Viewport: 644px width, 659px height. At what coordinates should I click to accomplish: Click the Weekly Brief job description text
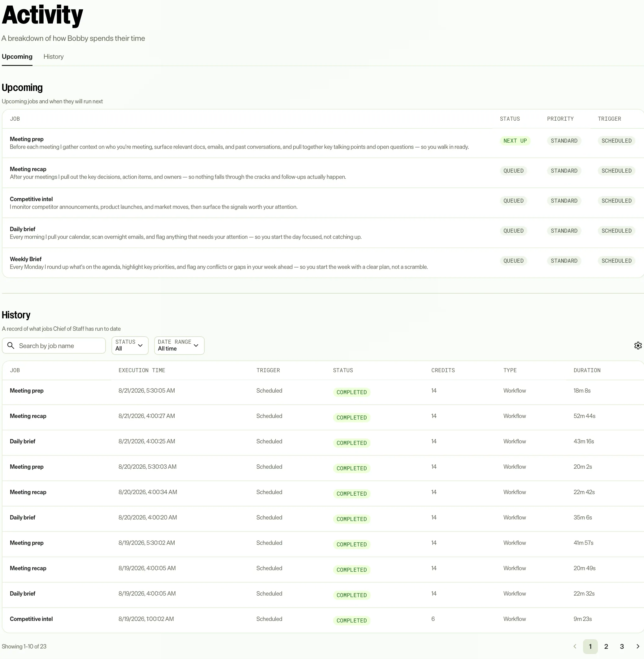(x=219, y=267)
